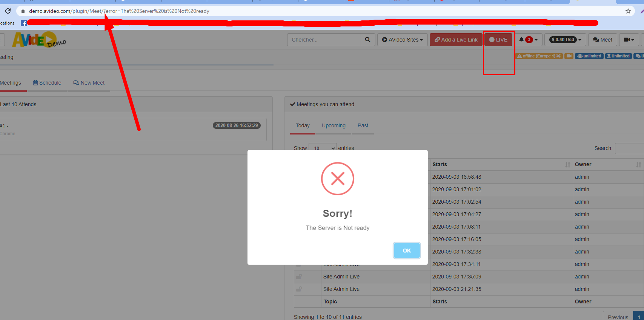Open the AVideo Sites dropdown
The image size is (644, 320).
pyautogui.click(x=402, y=40)
